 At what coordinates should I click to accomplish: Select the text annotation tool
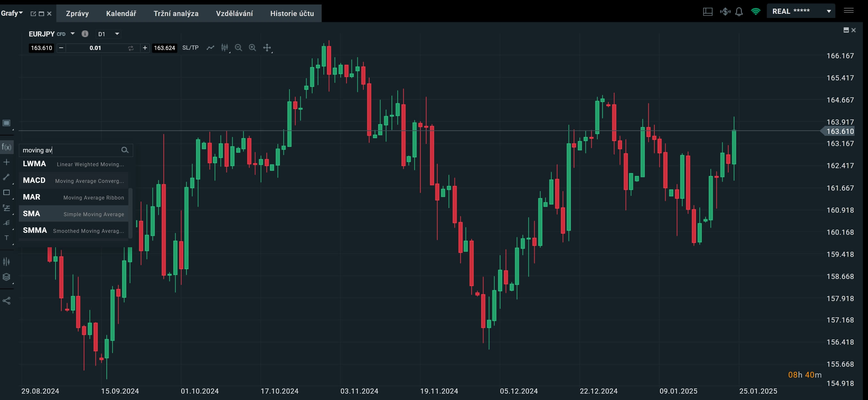[6, 238]
